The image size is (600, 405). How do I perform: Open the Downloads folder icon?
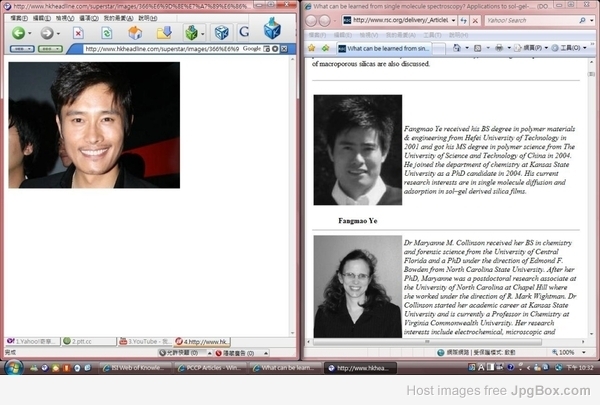[163, 33]
